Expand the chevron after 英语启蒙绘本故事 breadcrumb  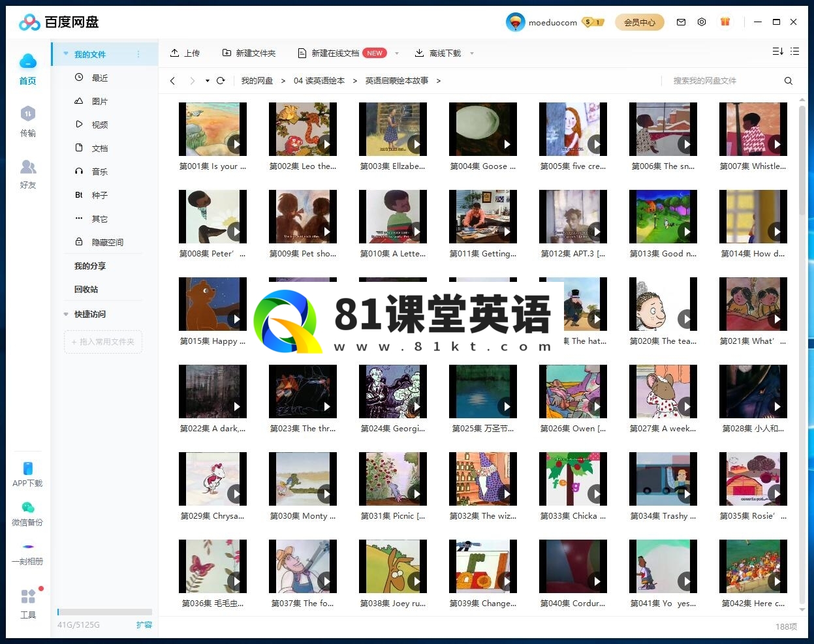coord(438,81)
